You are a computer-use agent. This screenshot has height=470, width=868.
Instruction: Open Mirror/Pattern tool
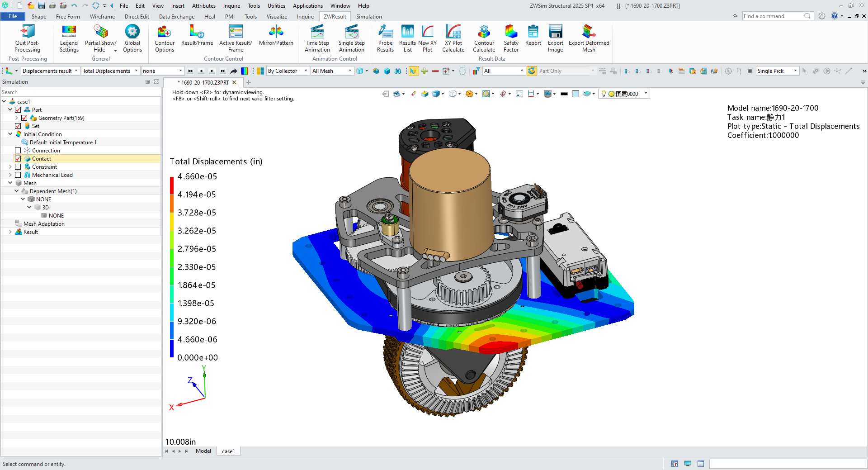[x=276, y=35]
